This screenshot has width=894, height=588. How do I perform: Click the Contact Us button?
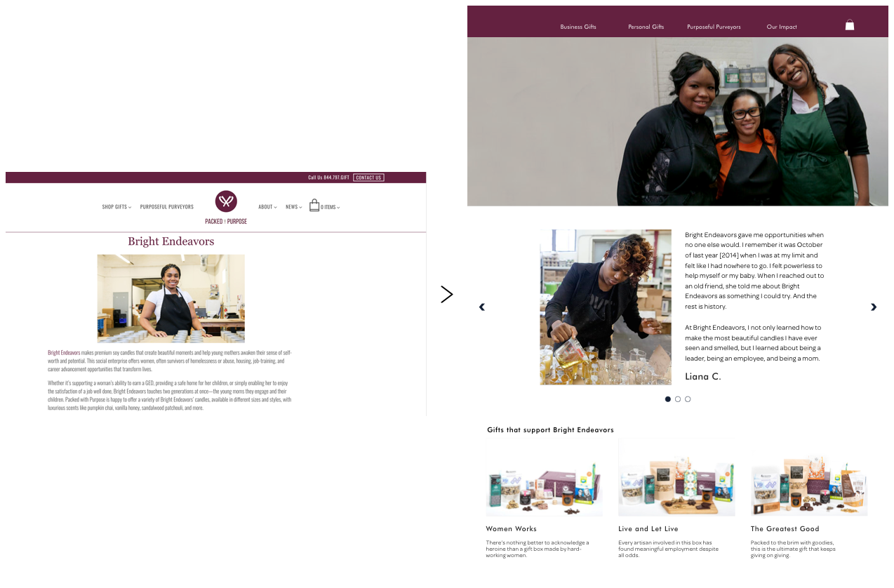[368, 178]
